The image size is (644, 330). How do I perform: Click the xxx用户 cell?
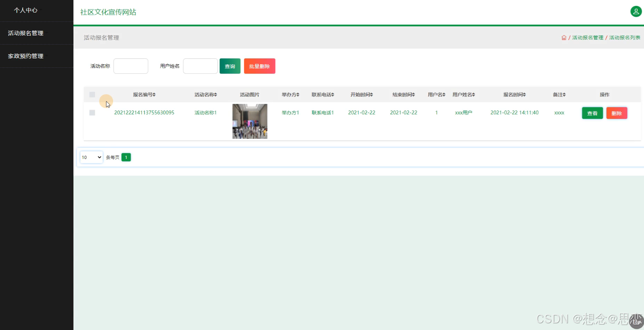click(x=464, y=113)
